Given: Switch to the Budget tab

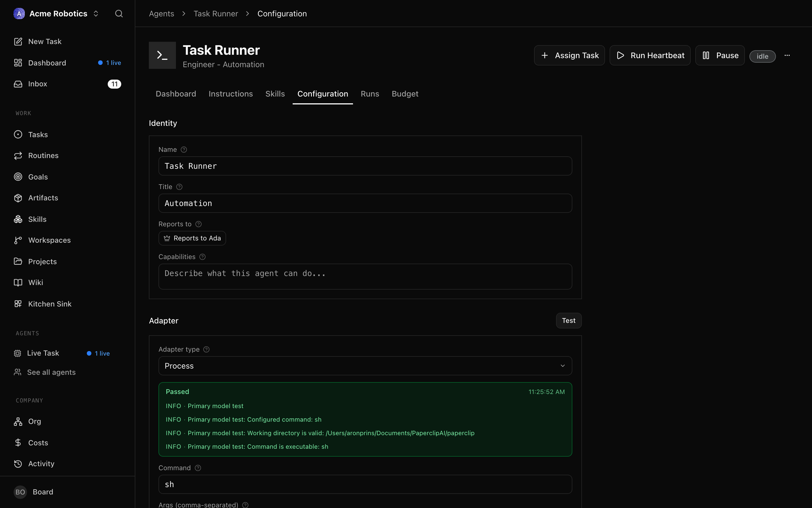Looking at the screenshot, I should (x=405, y=94).
